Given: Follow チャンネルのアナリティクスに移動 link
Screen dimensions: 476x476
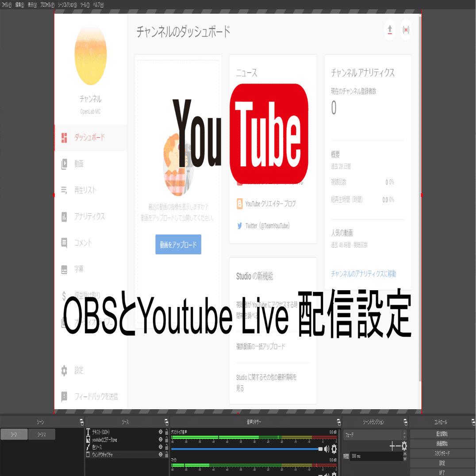Looking at the screenshot, I should pos(363,274).
